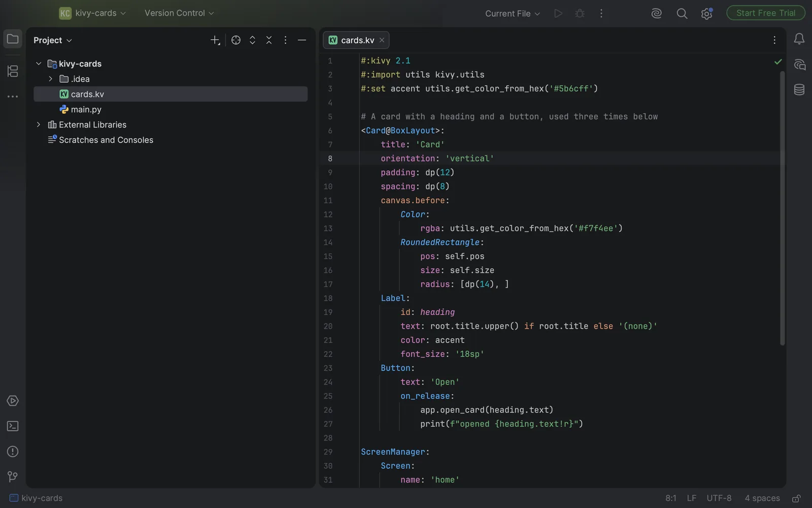The width and height of the screenshot is (812, 508).
Task: Open the Notifications bell
Action: [799, 39]
